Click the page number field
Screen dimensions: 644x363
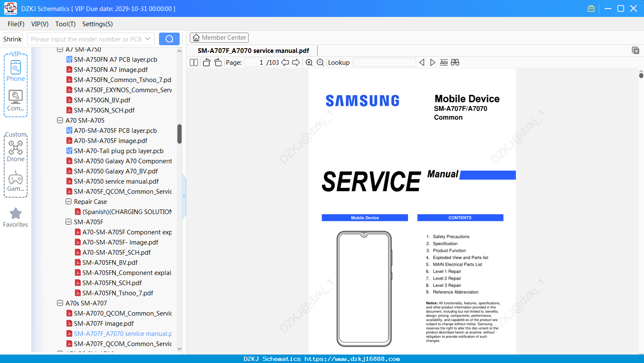coord(255,63)
